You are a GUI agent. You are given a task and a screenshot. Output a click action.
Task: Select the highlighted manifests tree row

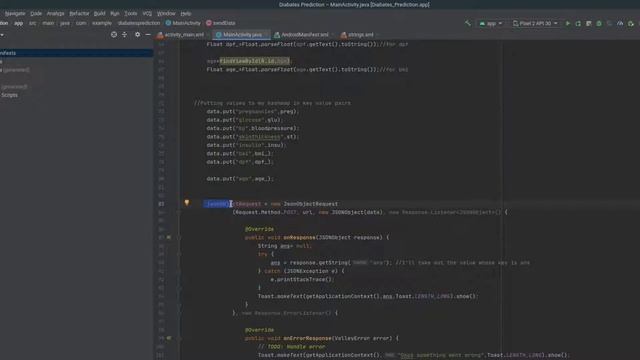(76, 53)
